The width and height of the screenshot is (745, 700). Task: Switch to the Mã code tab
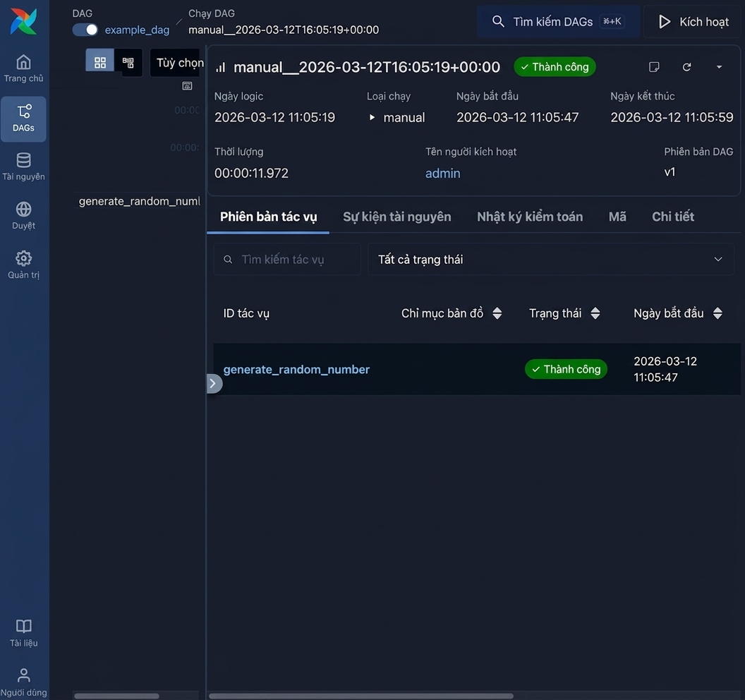tap(617, 217)
